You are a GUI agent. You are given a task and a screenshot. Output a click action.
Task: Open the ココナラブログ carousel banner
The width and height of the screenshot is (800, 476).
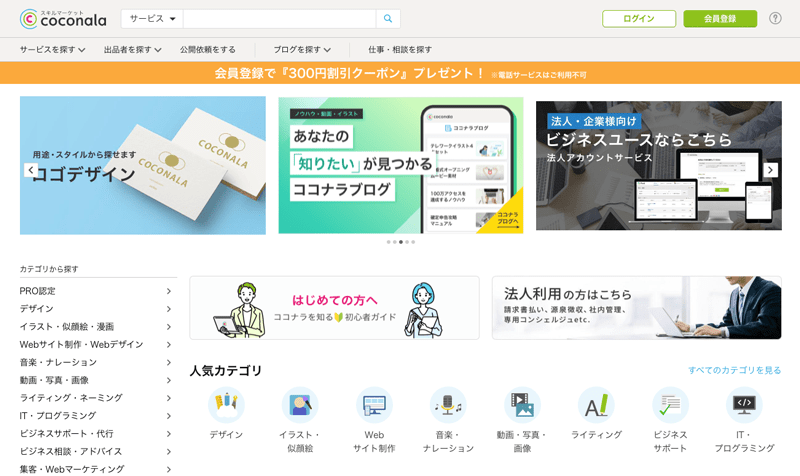click(x=401, y=165)
